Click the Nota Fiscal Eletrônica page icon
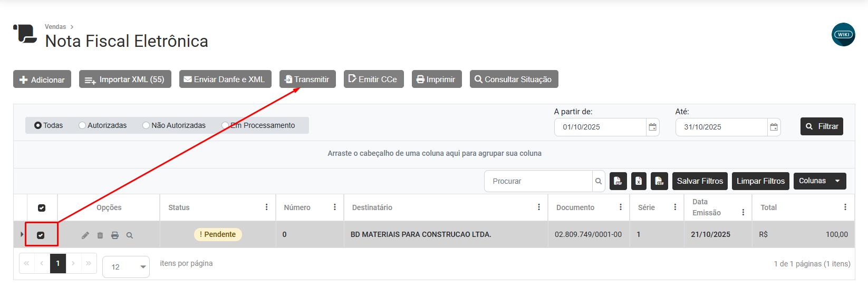The height and width of the screenshot is (298, 868). [25, 34]
